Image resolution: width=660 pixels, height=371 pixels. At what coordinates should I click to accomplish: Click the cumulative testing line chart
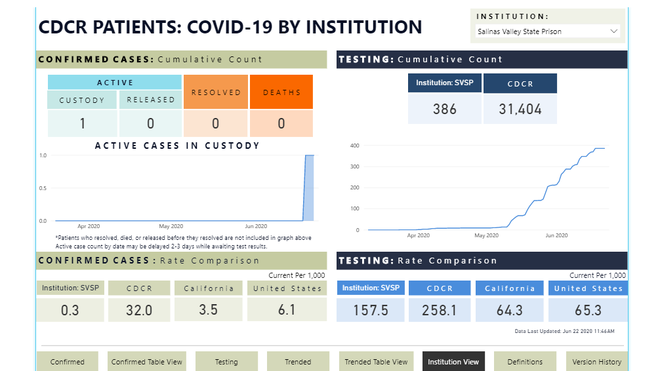click(x=486, y=190)
